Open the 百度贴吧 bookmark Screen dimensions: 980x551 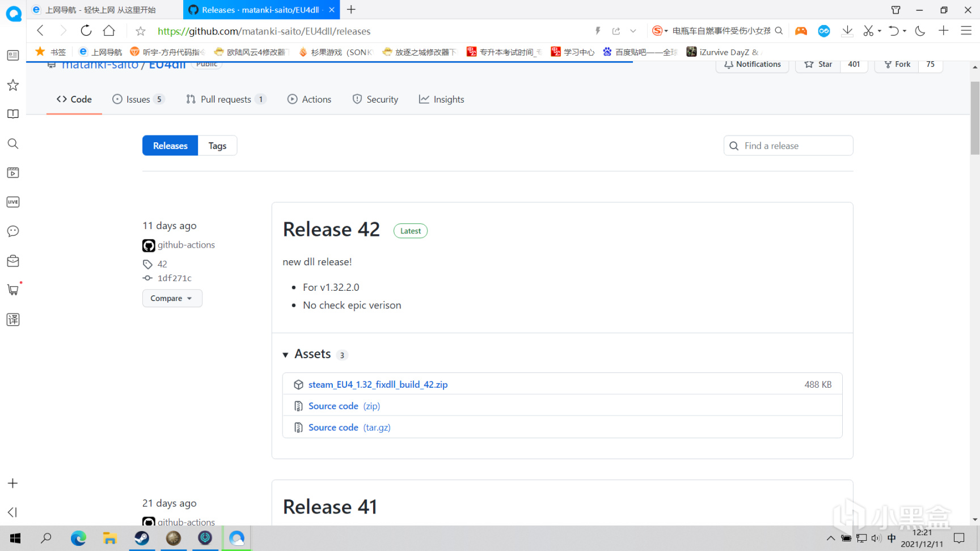[x=640, y=52]
